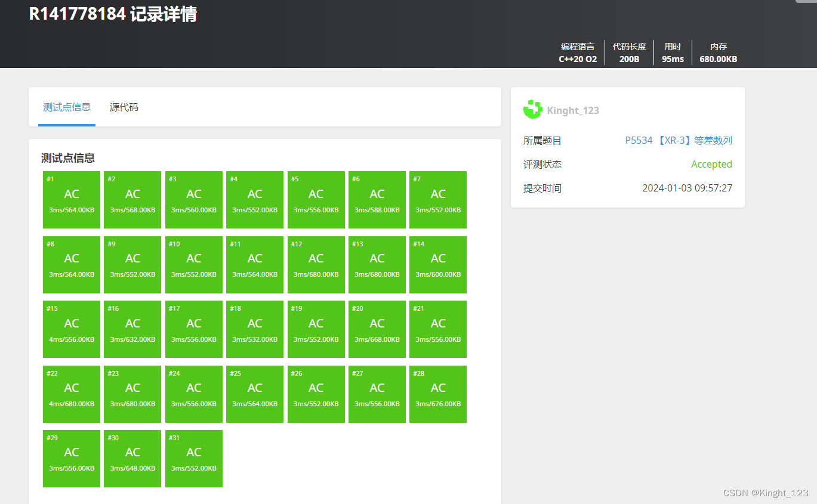Screen dimensions: 817x504
Task: Click the 95ms total time value
Action: coord(673,59)
